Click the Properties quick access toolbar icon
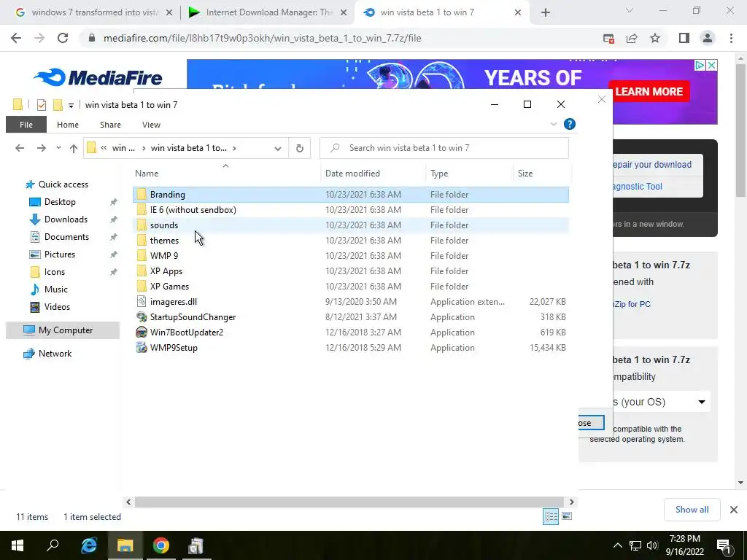The height and width of the screenshot is (560, 747). coord(42,105)
